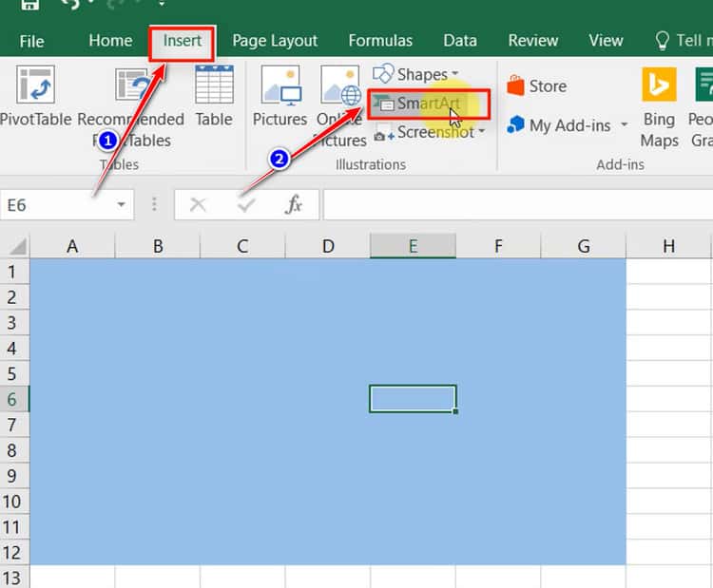
Task: Go to the Page Layout tab
Action: [x=275, y=41]
